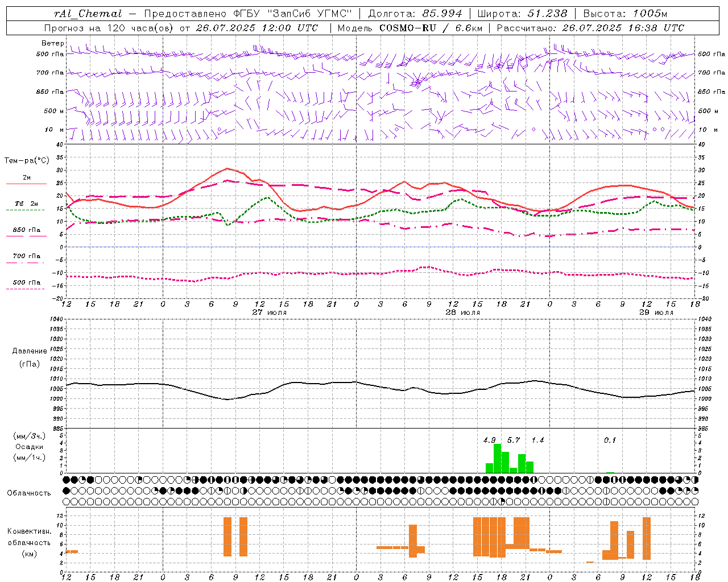
Task: Click the station name rAl_Chemal
Action: (88, 14)
